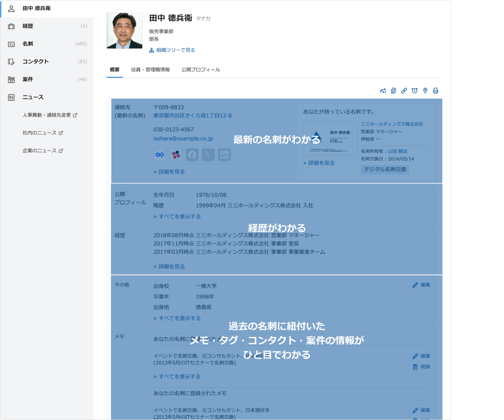Print the profile with printer icon
Screen dimensions: 504x420
[x=436, y=91]
